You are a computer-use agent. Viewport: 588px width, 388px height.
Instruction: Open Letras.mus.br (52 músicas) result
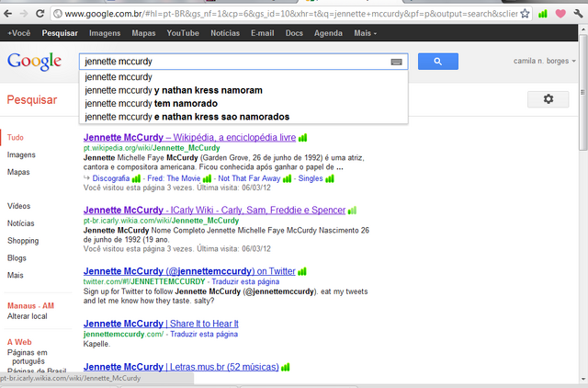[181, 367]
